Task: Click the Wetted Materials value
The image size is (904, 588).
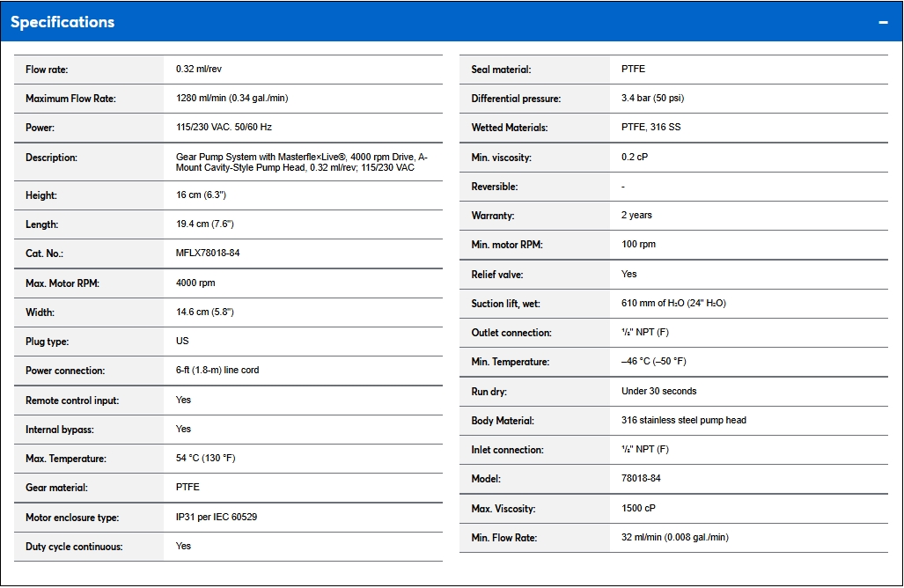Action: point(650,128)
